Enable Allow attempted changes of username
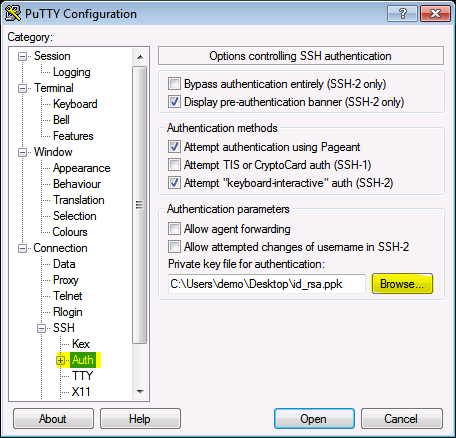 (174, 247)
